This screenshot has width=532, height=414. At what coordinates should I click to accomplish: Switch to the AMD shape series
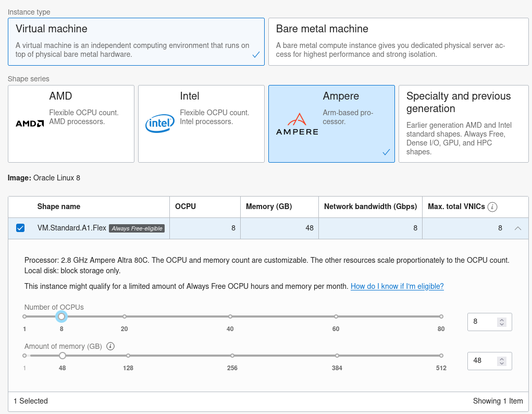point(71,124)
